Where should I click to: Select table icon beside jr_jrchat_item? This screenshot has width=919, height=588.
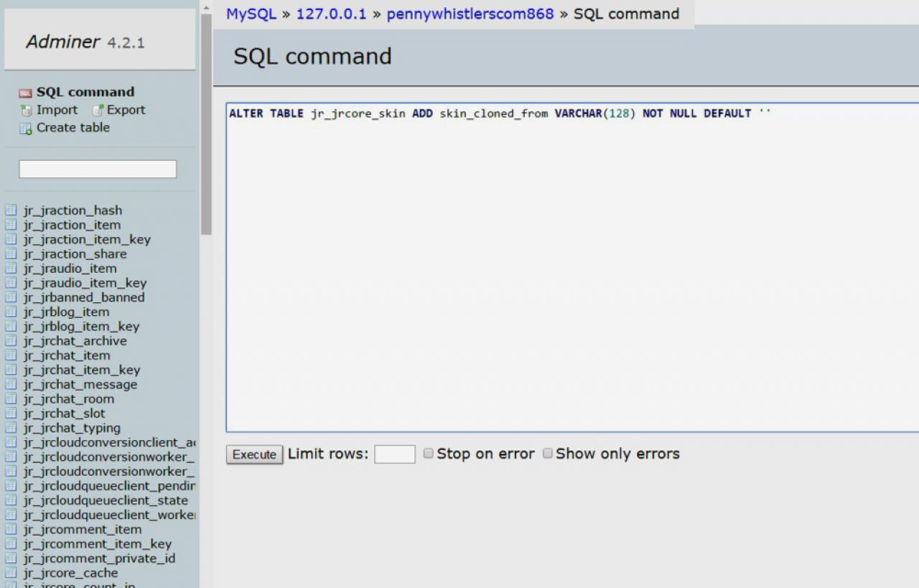click(x=11, y=355)
